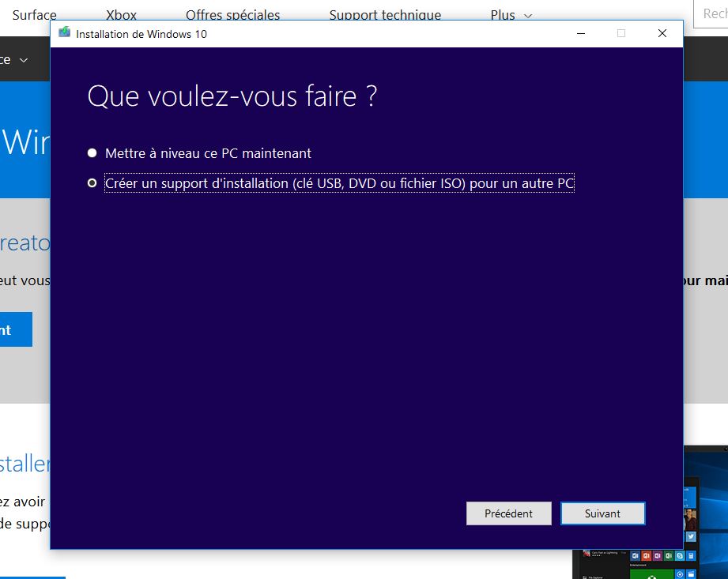Expand the dropdown chevron in the dark webpage bar
The height and width of the screenshot is (579, 728).
pyautogui.click(x=24, y=60)
